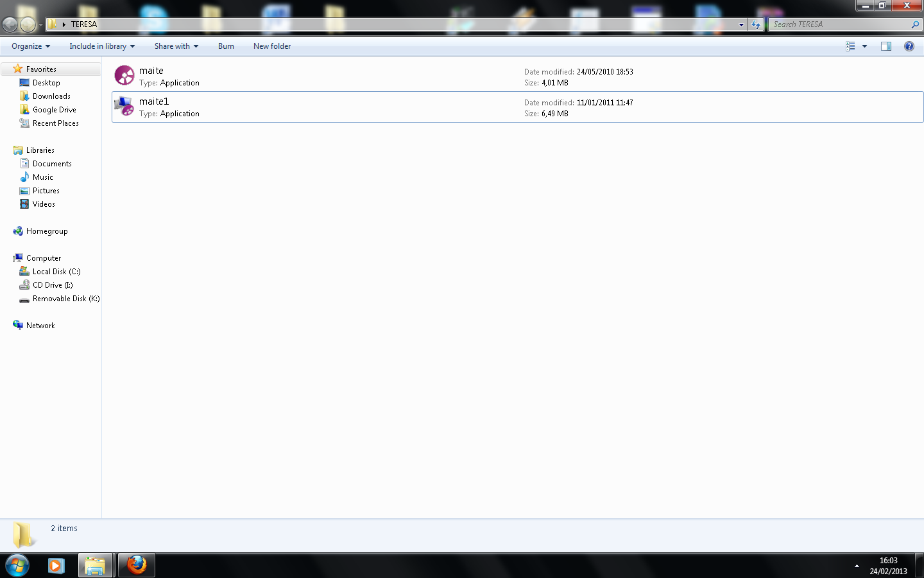Click the New folder button

pos(272,46)
